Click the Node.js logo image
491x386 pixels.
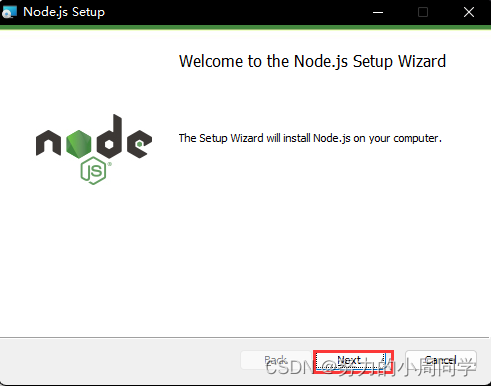[x=94, y=149]
